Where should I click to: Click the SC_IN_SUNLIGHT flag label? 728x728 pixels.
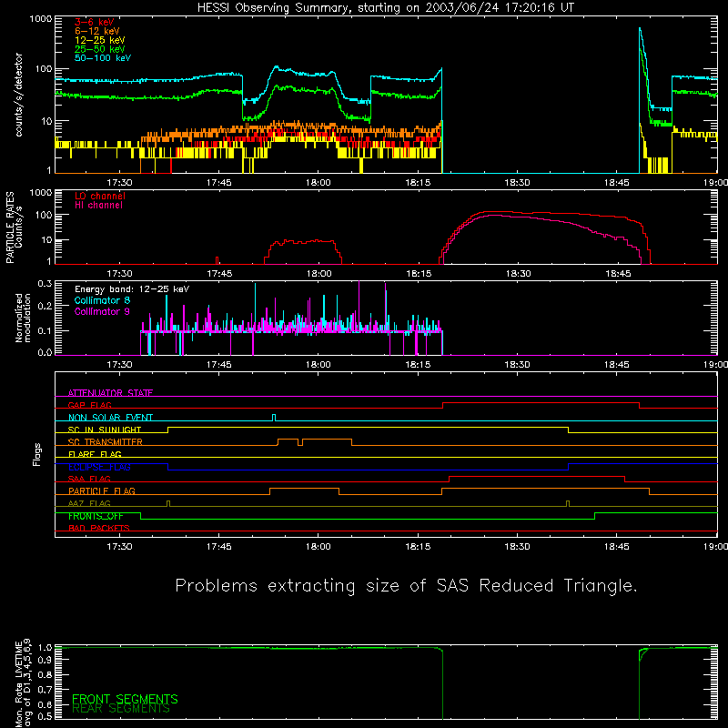pyautogui.click(x=105, y=430)
